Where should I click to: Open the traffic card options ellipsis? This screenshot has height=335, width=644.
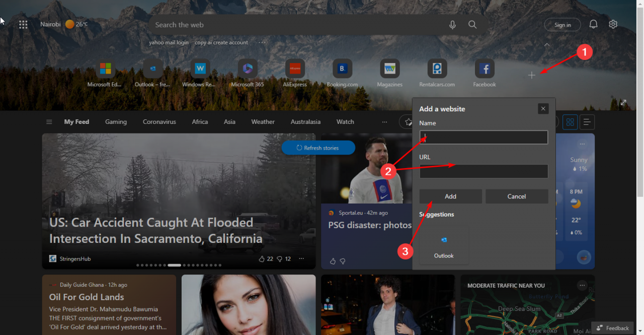(582, 286)
